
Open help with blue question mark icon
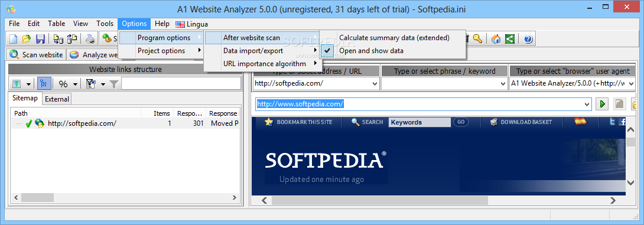pyautogui.click(x=528, y=39)
